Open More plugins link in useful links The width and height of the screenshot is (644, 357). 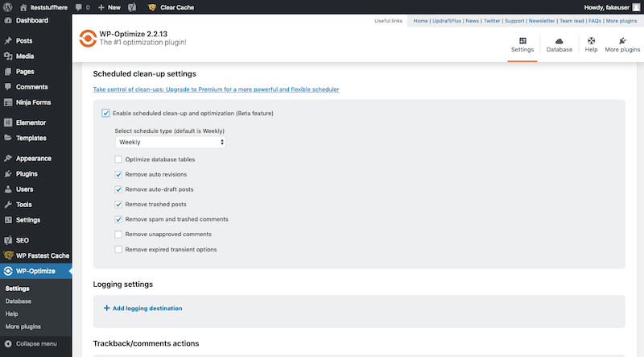click(621, 21)
